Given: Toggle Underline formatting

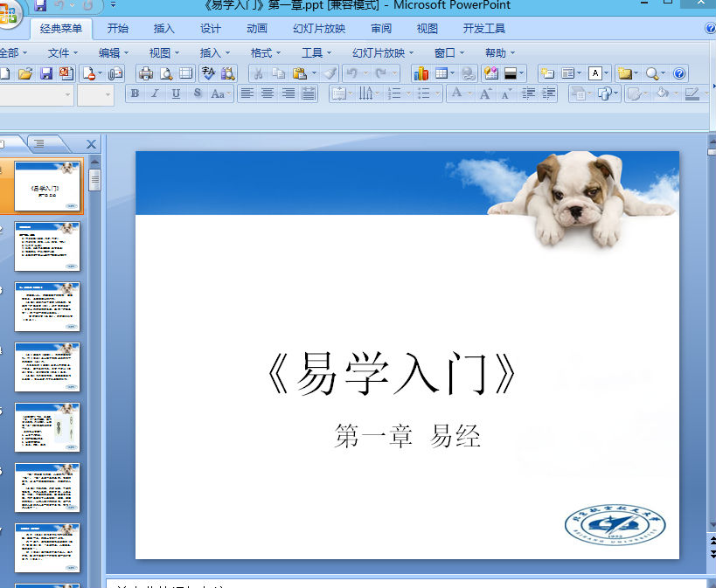Looking at the screenshot, I should pos(176,93).
